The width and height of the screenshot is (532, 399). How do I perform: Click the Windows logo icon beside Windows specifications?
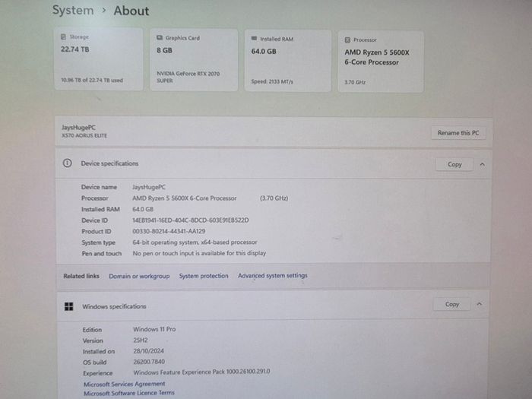tap(69, 306)
